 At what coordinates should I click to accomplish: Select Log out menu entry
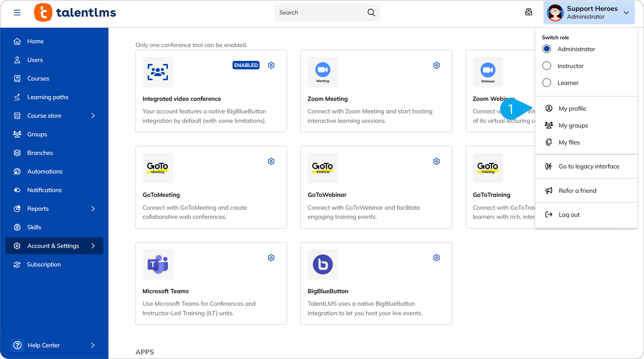click(x=569, y=215)
